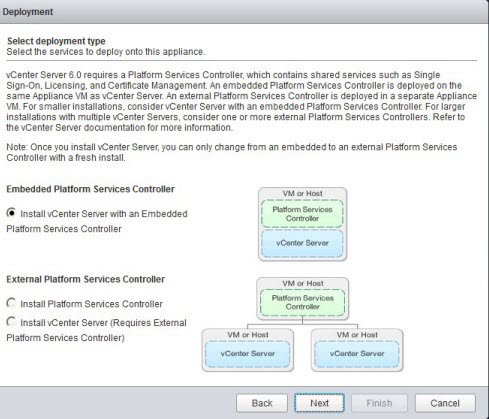
Task: Click the Back button
Action: [262, 403]
